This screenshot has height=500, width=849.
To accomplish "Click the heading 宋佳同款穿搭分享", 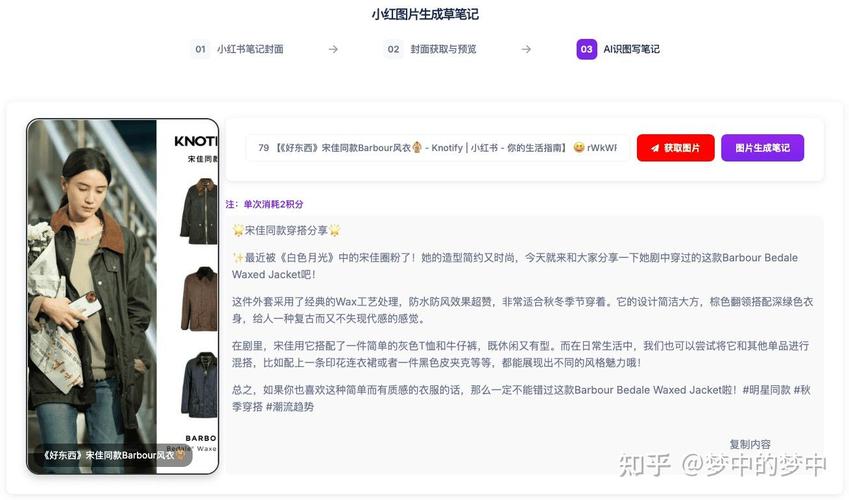I will [x=286, y=230].
